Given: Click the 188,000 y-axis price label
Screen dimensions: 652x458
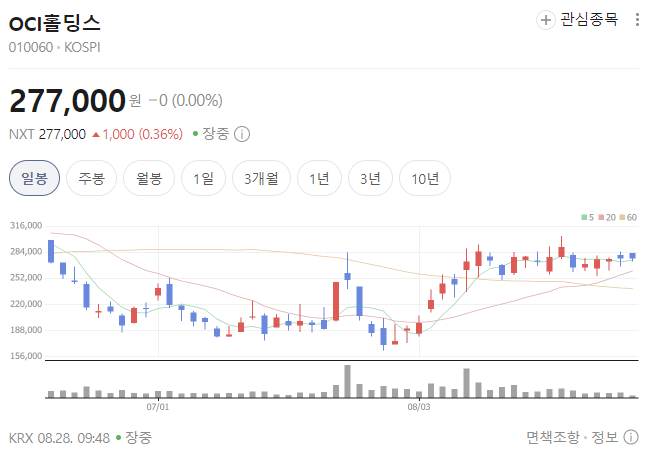Looking at the screenshot, I should 26,330.
